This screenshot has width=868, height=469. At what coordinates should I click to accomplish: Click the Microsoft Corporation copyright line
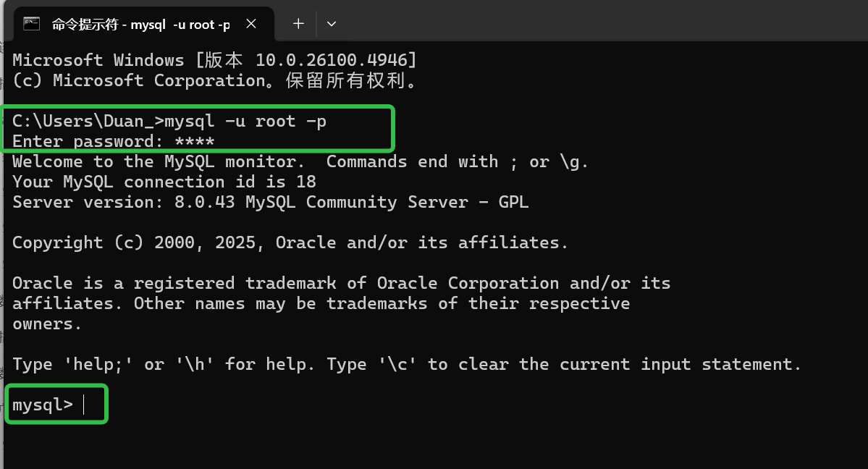pyautogui.click(x=214, y=80)
